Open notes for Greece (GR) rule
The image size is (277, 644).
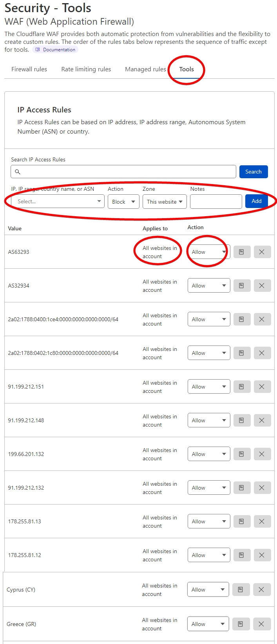tap(241, 624)
